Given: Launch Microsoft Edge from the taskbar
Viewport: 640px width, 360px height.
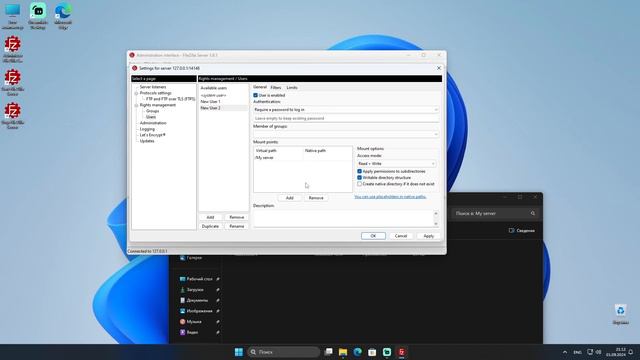Looking at the screenshot, I should click(358, 352).
